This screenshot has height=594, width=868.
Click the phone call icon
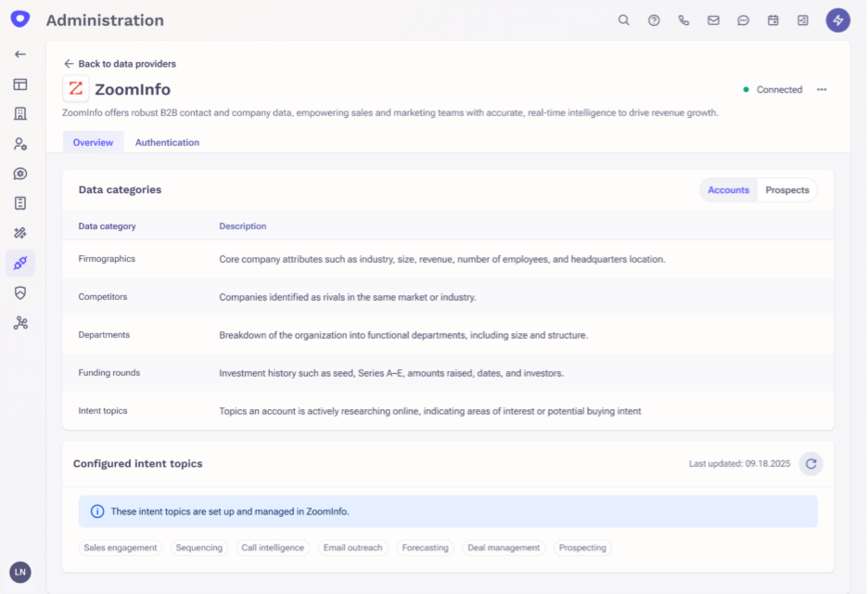(x=683, y=20)
